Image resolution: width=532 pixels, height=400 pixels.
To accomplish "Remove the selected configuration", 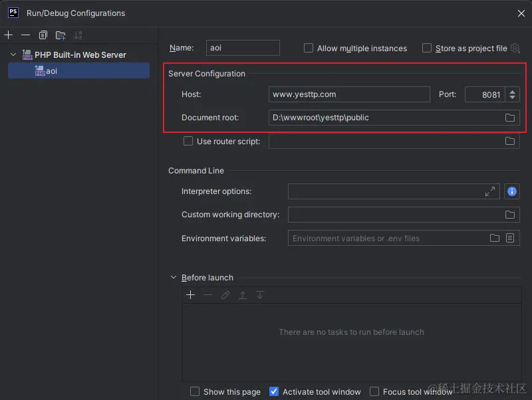I will 25,35.
